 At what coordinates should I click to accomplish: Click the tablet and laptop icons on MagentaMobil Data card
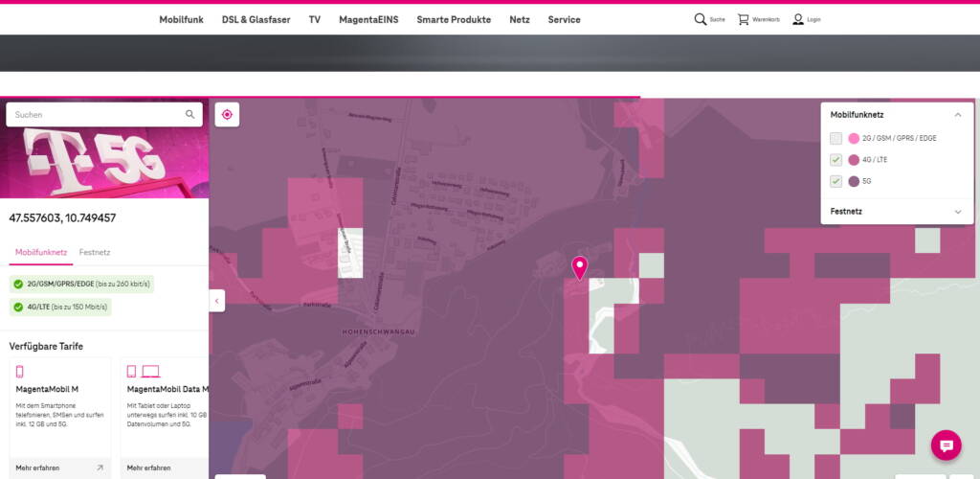click(144, 372)
